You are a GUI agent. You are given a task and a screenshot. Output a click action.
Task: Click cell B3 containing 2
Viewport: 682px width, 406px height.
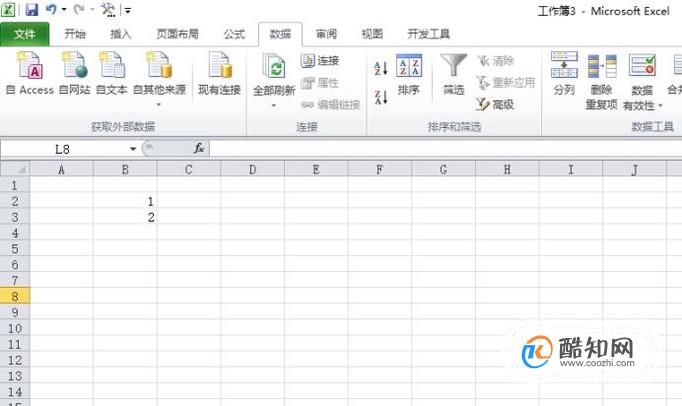point(125,217)
